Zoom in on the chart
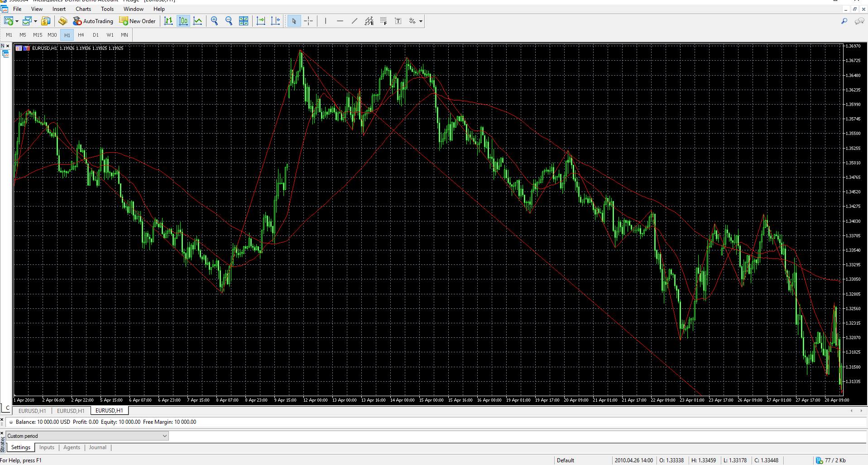This screenshot has width=868, height=465. (x=215, y=21)
